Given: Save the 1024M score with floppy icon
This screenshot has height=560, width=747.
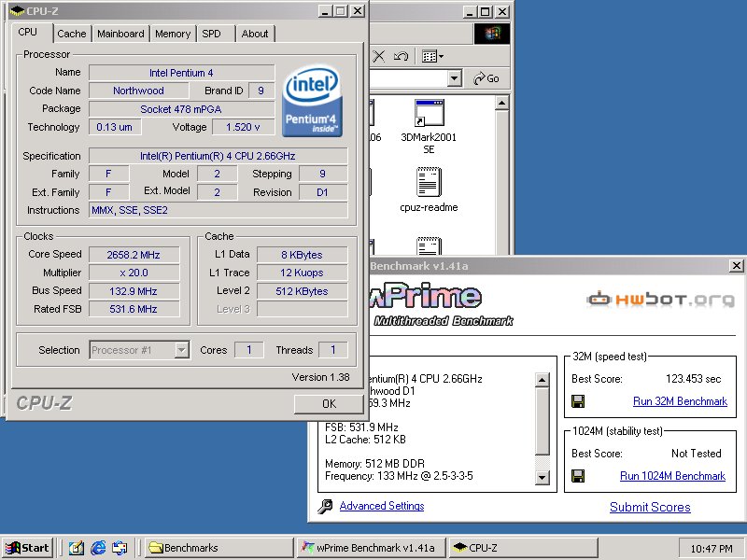Looking at the screenshot, I should (x=578, y=476).
